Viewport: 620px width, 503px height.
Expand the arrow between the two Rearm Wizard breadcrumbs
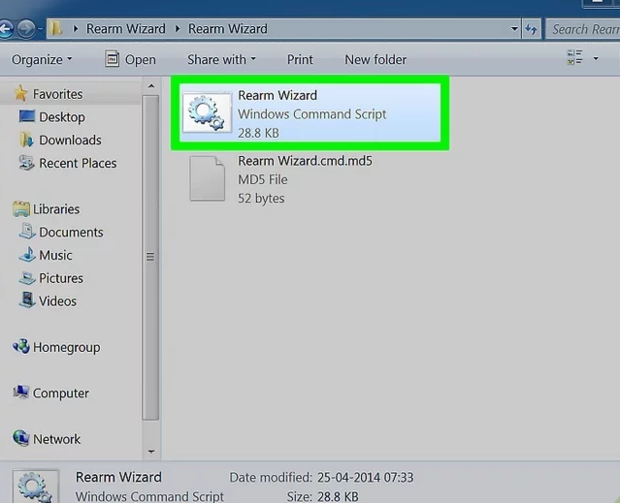pyautogui.click(x=177, y=28)
